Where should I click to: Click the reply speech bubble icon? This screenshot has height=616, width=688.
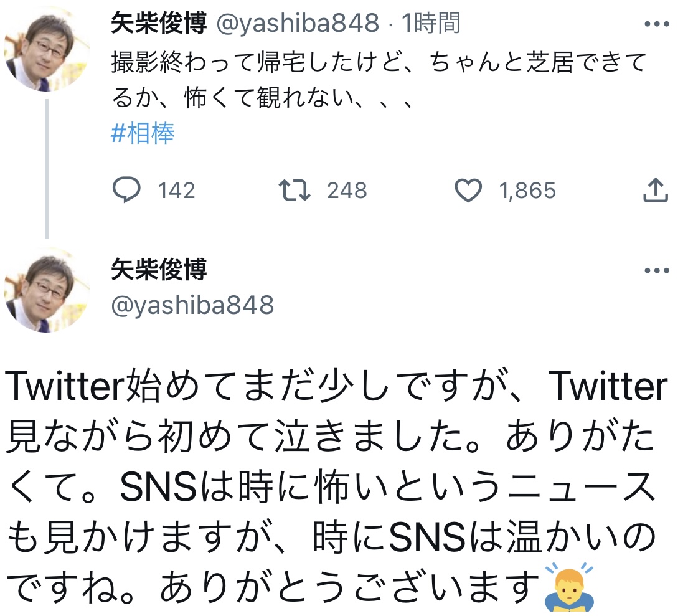pyautogui.click(x=126, y=191)
